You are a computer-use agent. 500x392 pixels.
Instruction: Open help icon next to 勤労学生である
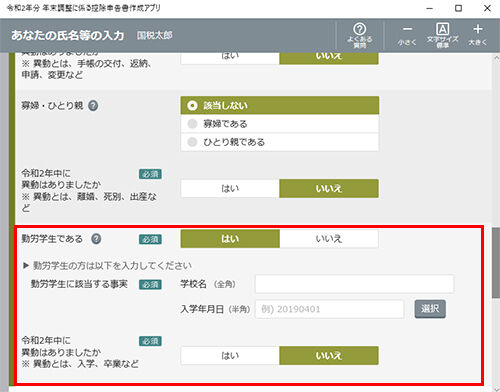pos(96,239)
